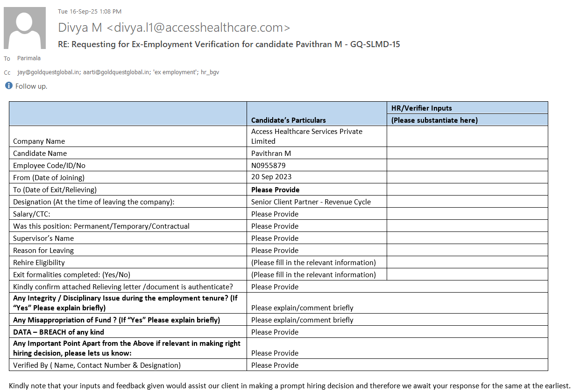Screen dimensions: 573x392
Task: Click cc recipient 'ex employment'
Action: point(174,72)
